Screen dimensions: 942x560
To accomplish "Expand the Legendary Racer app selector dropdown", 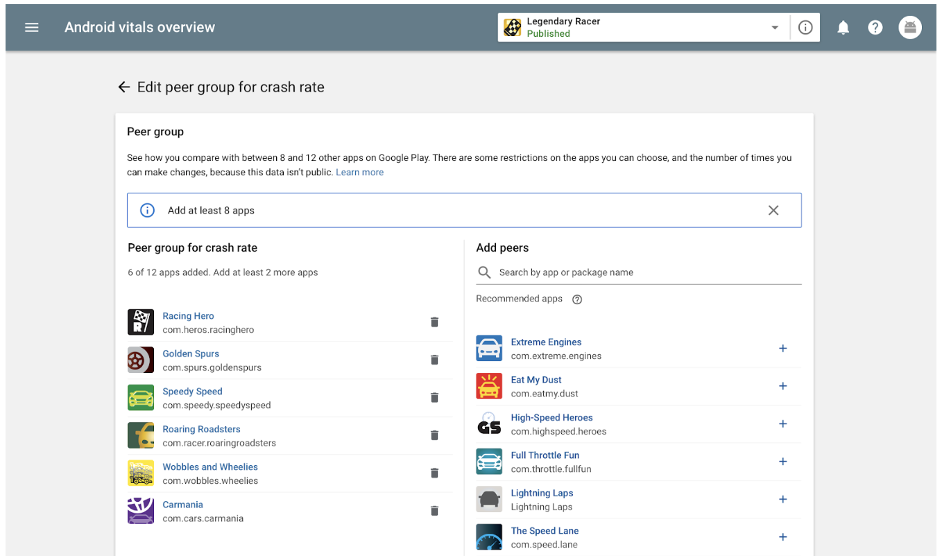I will click(x=774, y=28).
